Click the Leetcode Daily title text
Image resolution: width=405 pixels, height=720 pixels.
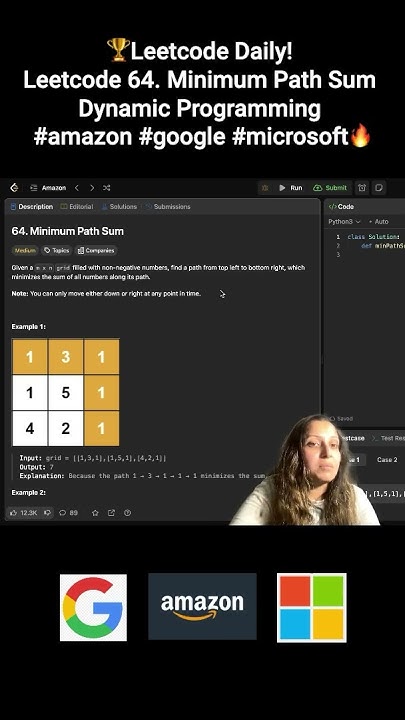(200, 51)
